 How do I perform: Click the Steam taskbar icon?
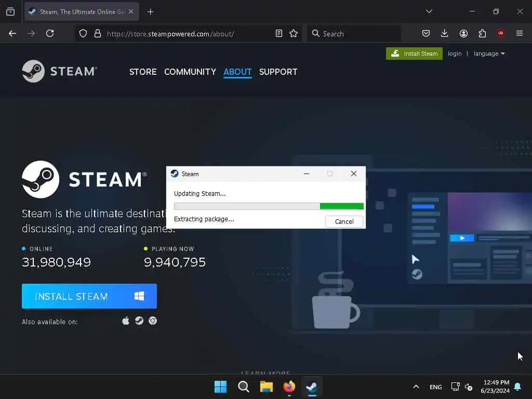pos(312,387)
